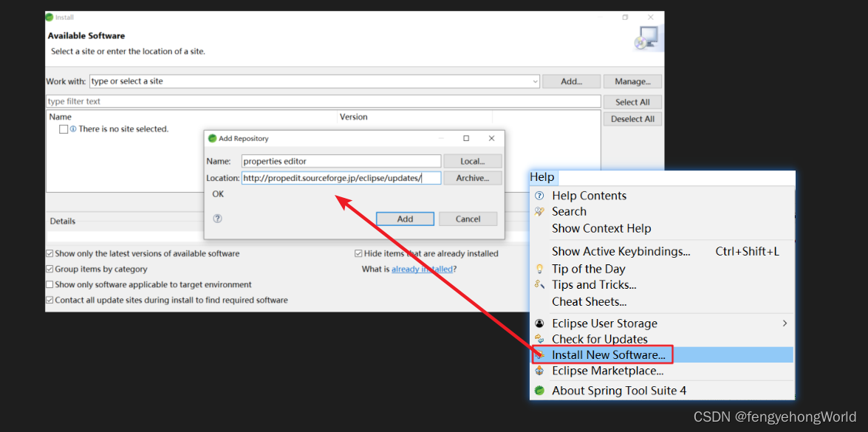The image size is (868, 432).
Task: Click Cancel in Add Repository dialog
Action: coord(468,219)
